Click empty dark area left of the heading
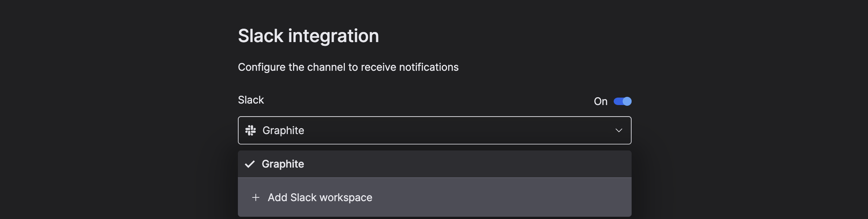This screenshot has height=219, width=868. coord(112,36)
